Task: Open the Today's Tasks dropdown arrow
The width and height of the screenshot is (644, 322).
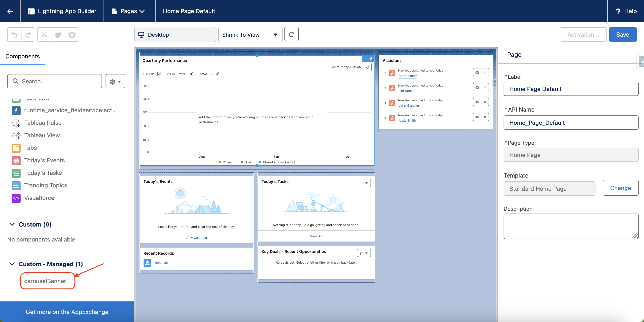Action: [x=366, y=183]
